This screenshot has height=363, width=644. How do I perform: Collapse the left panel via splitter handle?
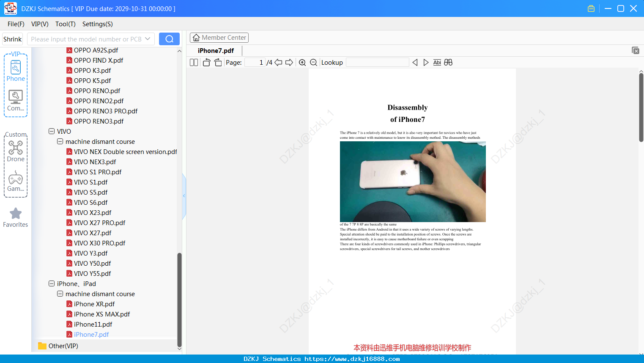[184, 196]
